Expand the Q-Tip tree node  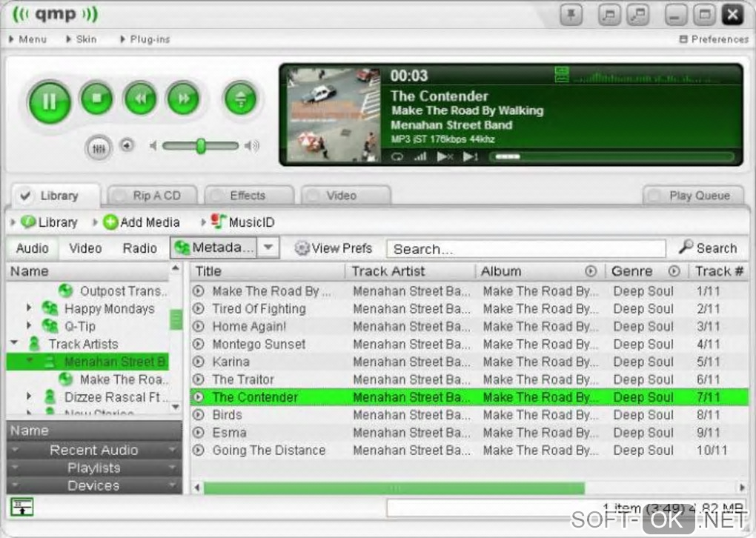point(29,326)
